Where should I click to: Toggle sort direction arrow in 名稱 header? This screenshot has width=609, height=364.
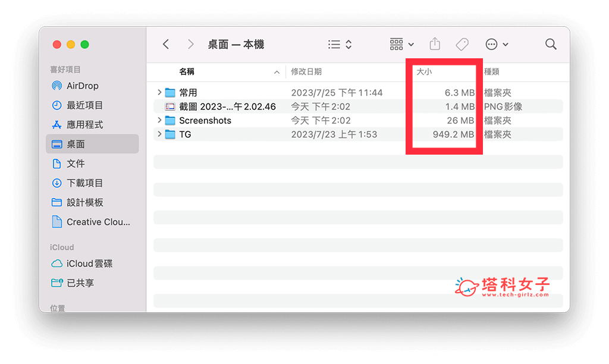pyautogui.click(x=277, y=72)
